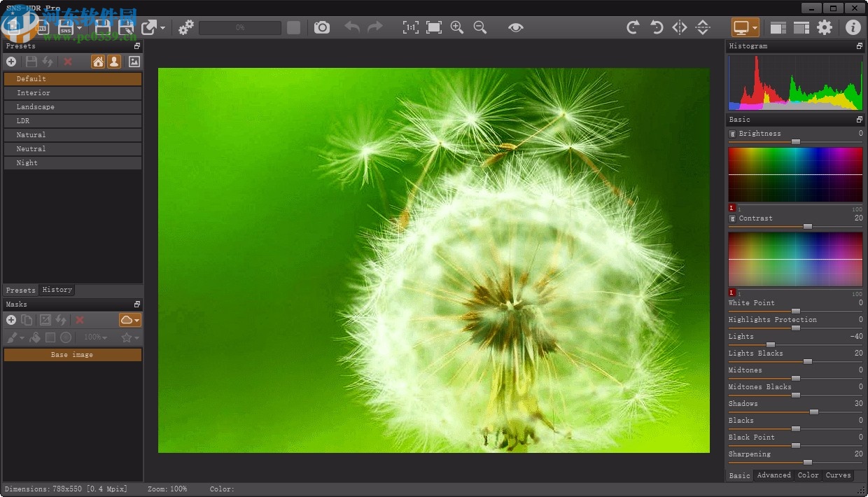Open the cloud mask type dropdown in Masks panel
The width and height of the screenshot is (868, 497).
pos(137,320)
